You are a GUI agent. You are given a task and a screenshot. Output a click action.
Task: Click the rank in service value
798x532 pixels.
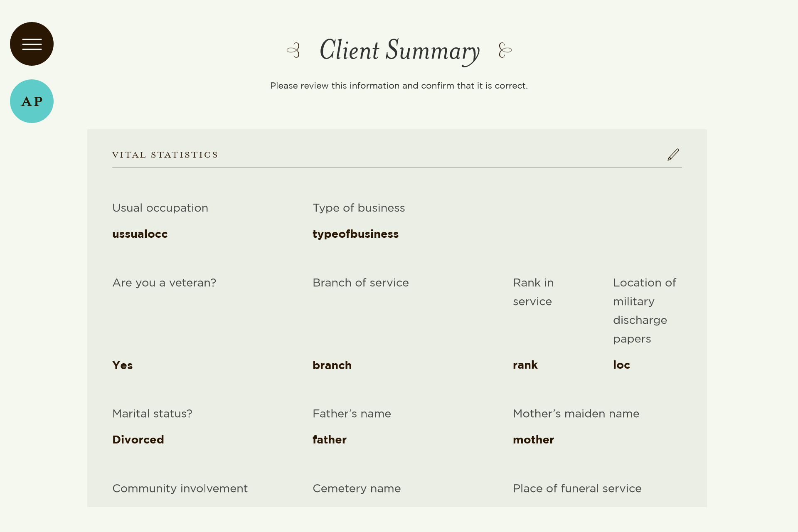(525, 365)
